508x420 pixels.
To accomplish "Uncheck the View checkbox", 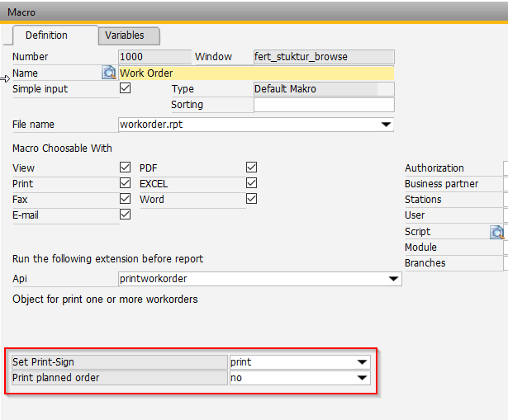I will [x=126, y=168].
